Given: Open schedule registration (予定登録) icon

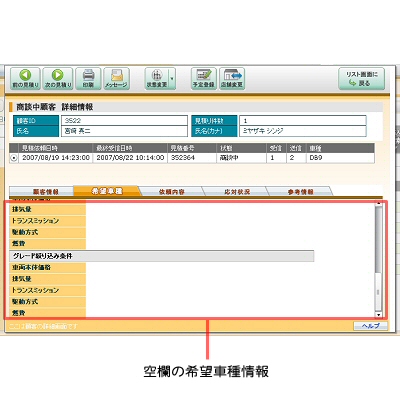Looking at the screenshot, I should 204,79.
